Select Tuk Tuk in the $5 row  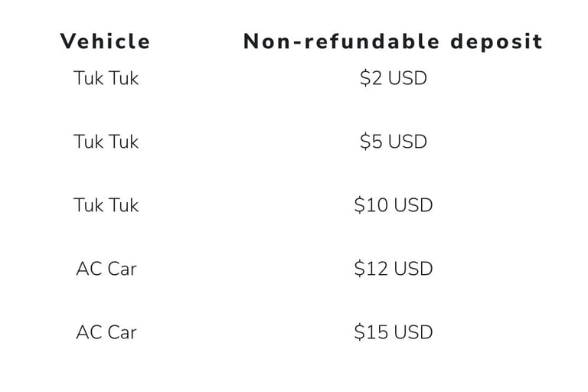coord(106,142)
